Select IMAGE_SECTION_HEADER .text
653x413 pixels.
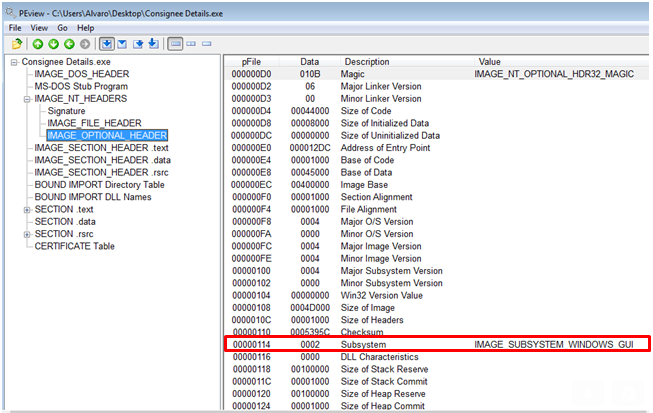click(x=102, y=148)
